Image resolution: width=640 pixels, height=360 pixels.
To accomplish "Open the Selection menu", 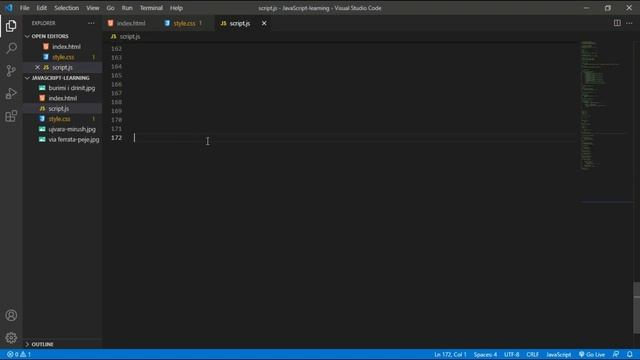I will click(67, 8).
